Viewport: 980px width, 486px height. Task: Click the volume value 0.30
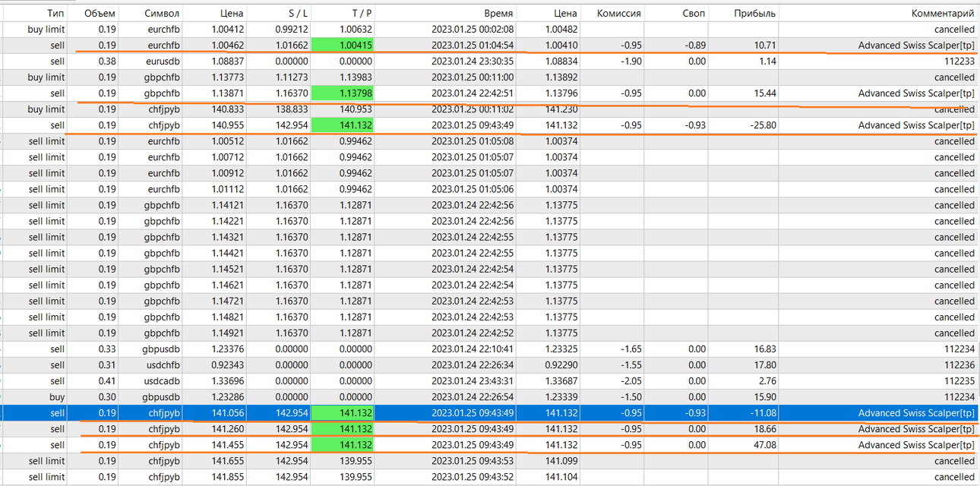(x=106, y=397)
